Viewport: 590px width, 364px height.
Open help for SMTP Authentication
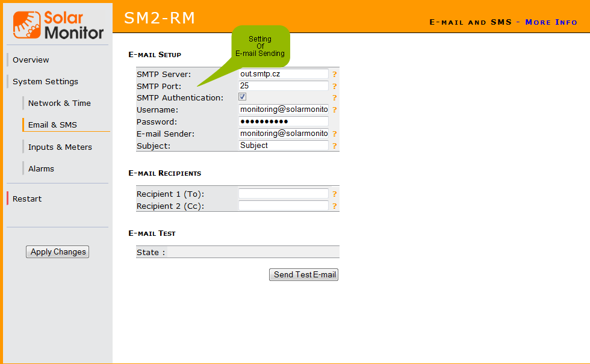334,98
